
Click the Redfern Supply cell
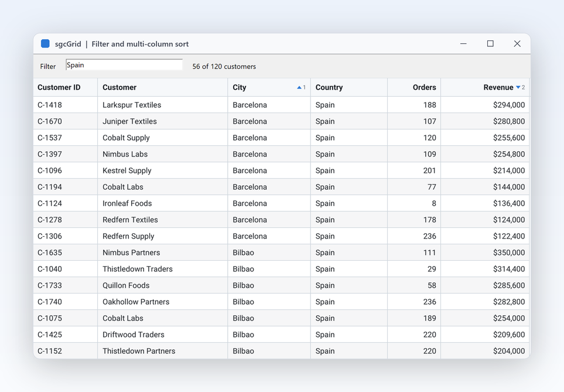tap(163, 236)
